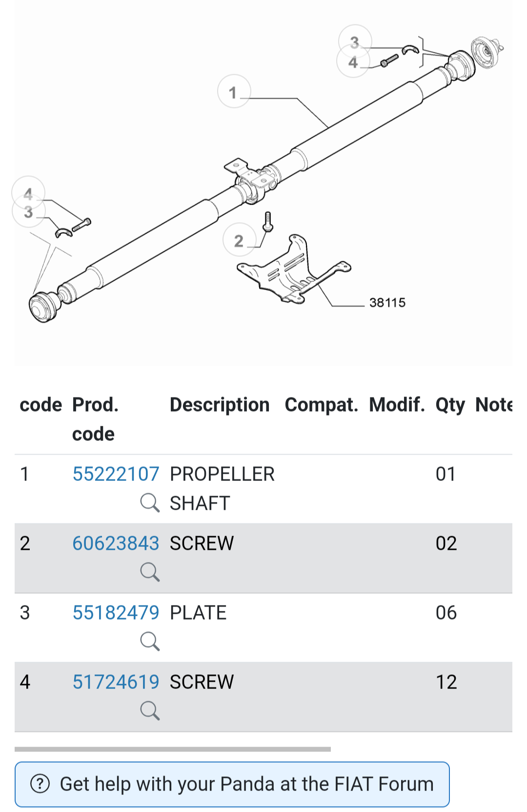
Task: Open product code 55222107 link
Action: (116, 474)
